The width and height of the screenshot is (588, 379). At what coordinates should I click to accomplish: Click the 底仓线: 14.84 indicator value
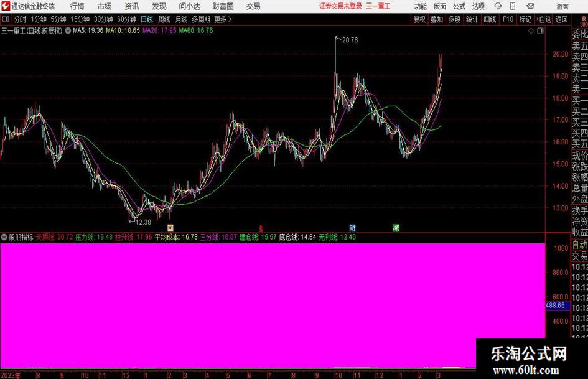298,237
